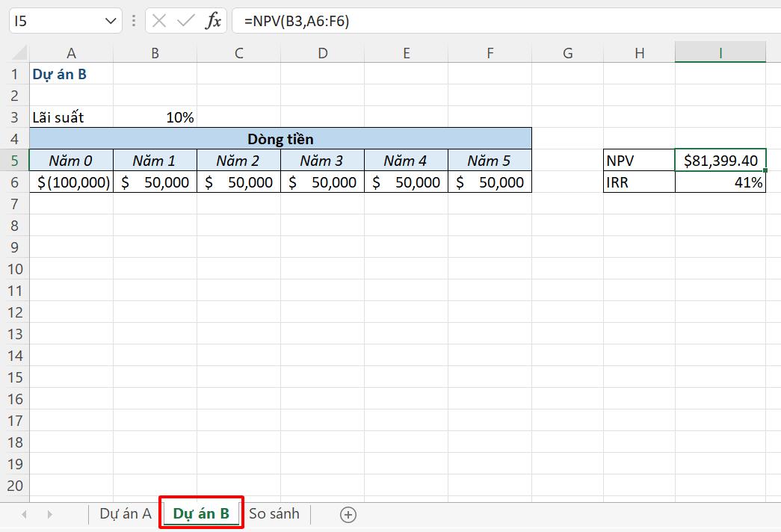Select row 3 header
Viewport: 781px width, 532px height.
[15, 117]
